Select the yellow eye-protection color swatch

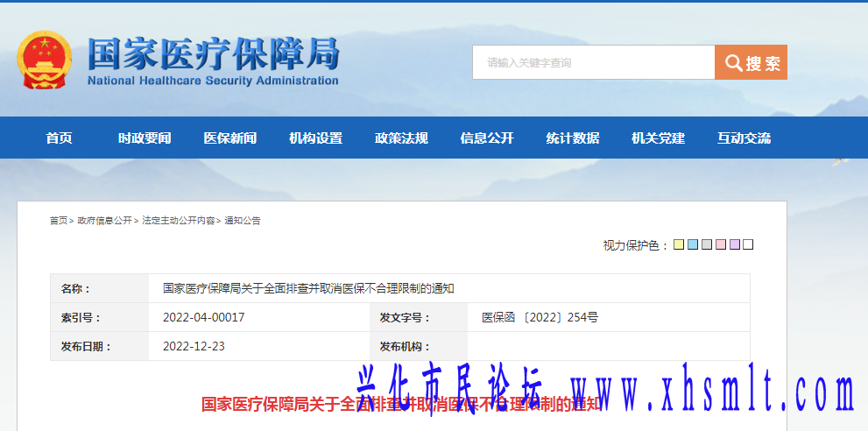(x=679, y=244)
